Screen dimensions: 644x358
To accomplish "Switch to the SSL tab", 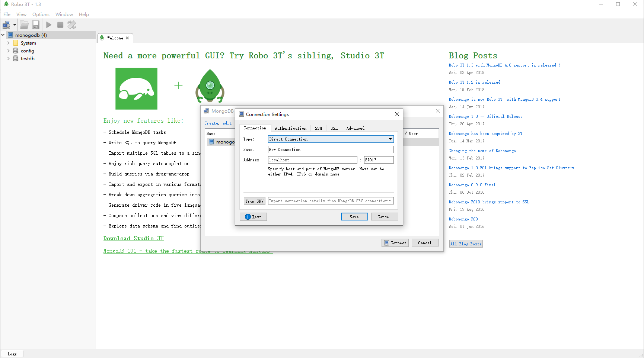I will [334, 128].
